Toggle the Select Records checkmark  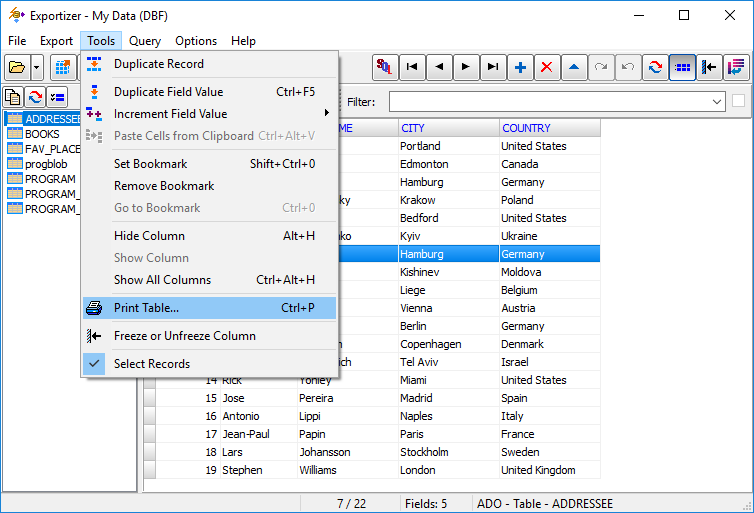point(94,363)
